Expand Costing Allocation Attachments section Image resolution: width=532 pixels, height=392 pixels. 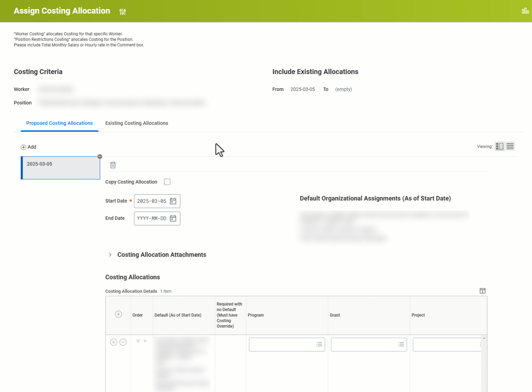coord(110,254)
